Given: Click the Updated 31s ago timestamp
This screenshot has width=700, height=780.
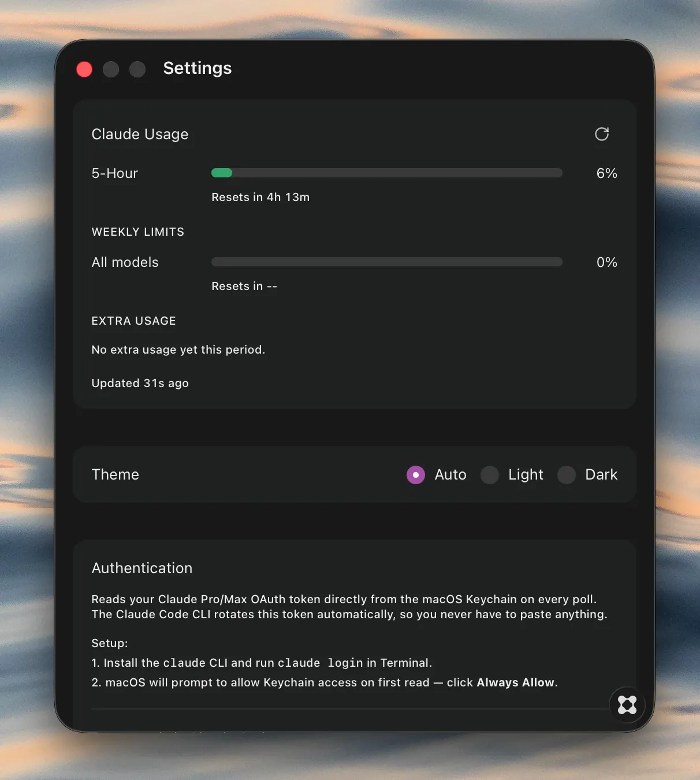Looking at the screenshot, I should coord(140,383).
